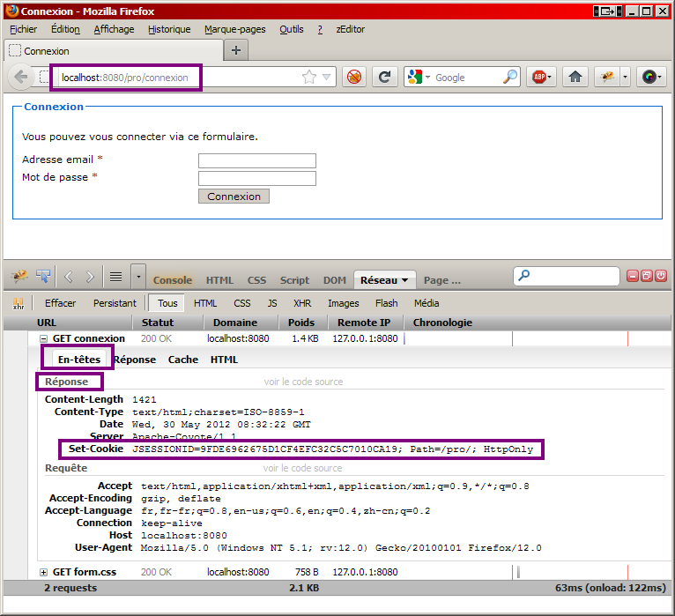675x616 pixels.
Task: Select the Tous network filter
Action: coord(167,303)
